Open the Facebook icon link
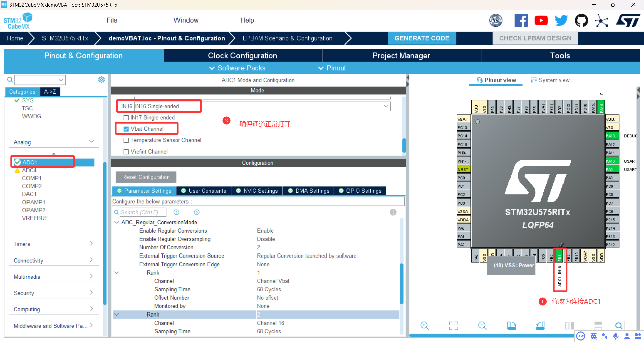The height and width of the screenshot is (342, 644). point(521,20)
